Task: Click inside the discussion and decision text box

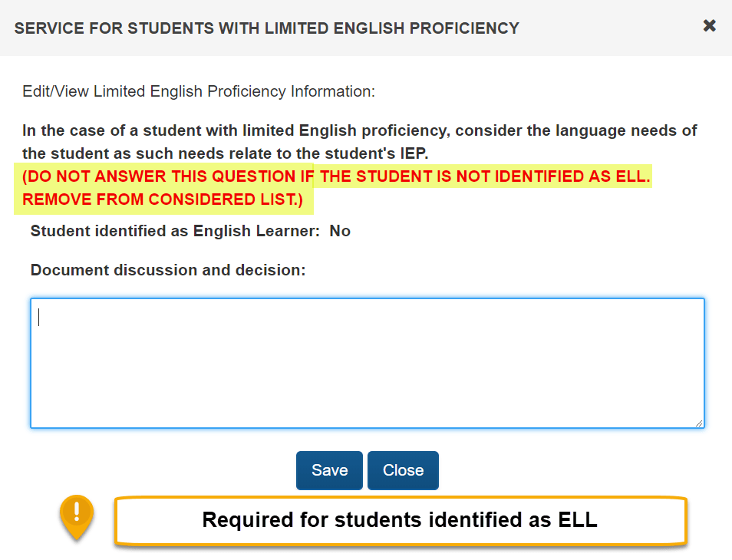Action: click(x=366, y=361)
